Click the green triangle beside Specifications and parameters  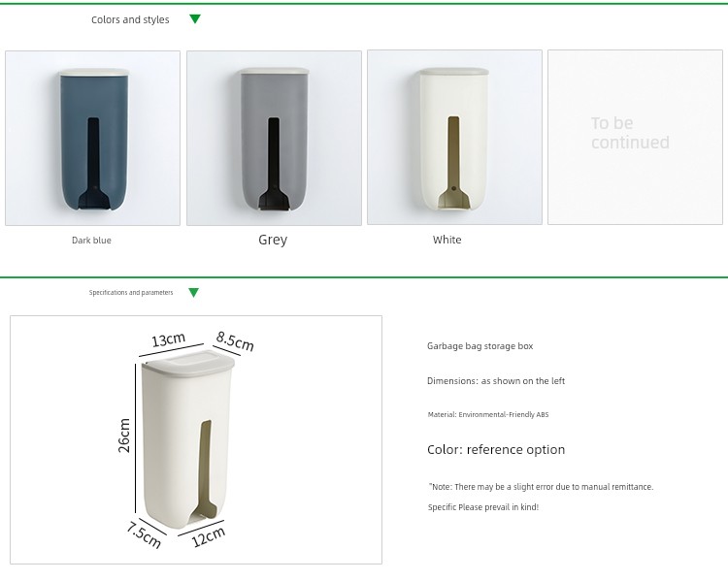coord(193,292)
